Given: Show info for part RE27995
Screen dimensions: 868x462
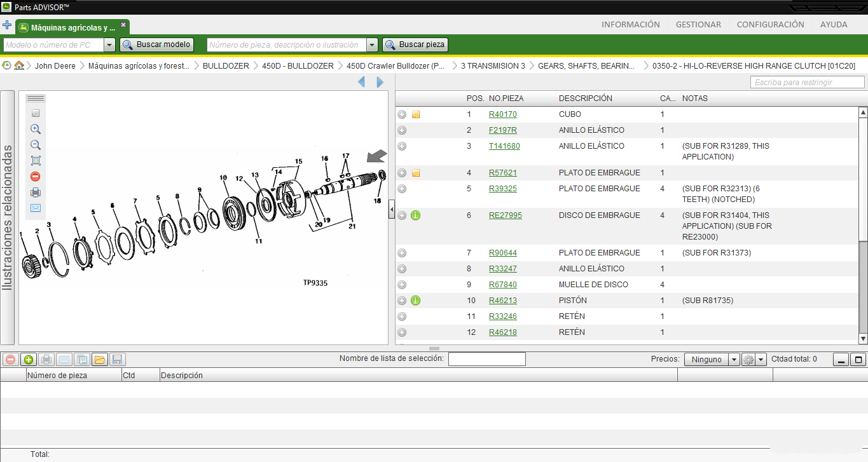Looking at the screenshot, I should click(416, 215).
